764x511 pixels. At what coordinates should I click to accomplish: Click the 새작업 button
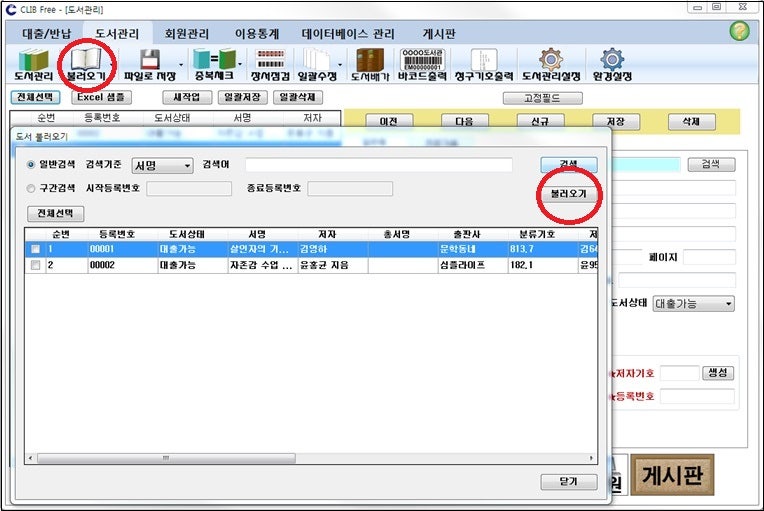(187, 97)
